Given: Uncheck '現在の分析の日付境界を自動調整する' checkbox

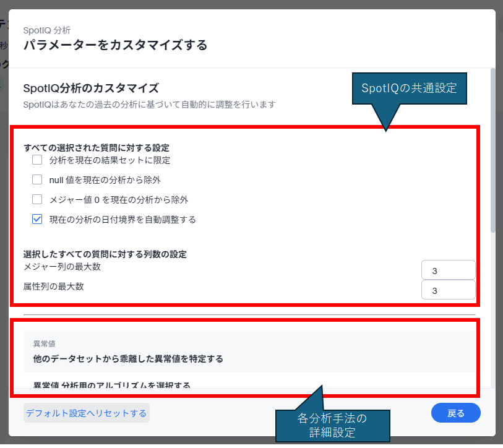Looking at the screenshot, I should 37,219.
